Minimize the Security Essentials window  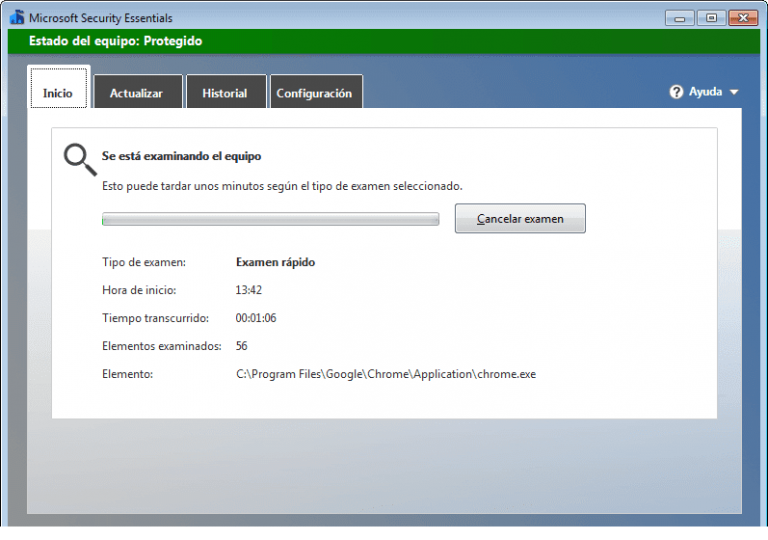point(679,17)
